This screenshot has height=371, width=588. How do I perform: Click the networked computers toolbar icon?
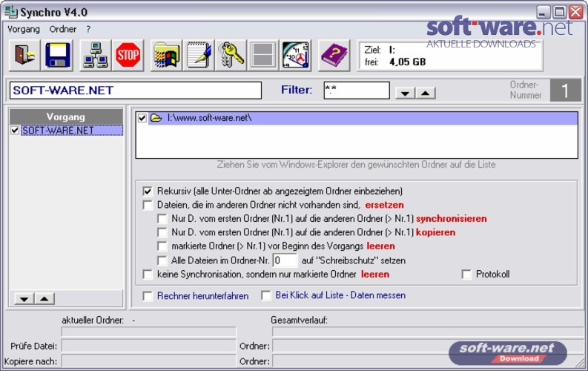point(95,56)
